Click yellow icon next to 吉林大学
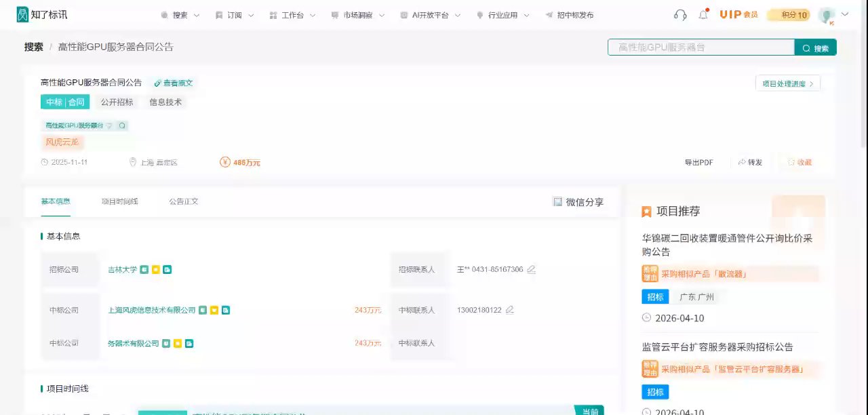This screenshot has width=868, height=415. tap(156, 269)
